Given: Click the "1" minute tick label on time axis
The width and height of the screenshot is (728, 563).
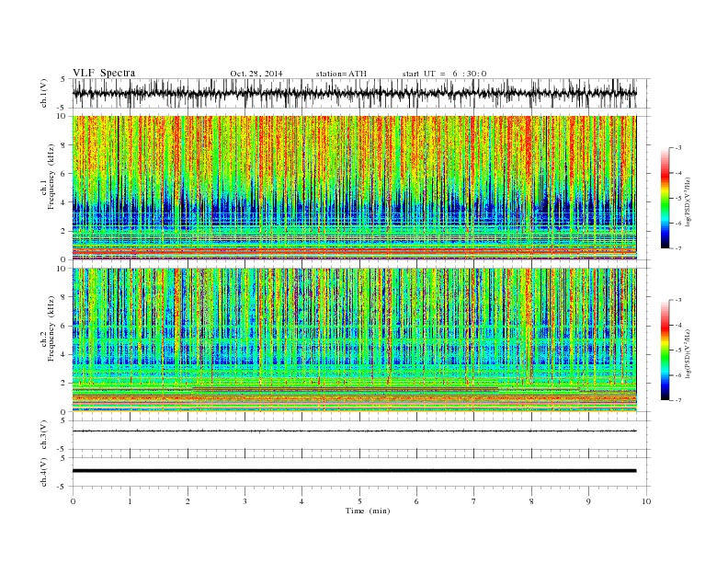Looking at the screenshot, I should 130,501.
